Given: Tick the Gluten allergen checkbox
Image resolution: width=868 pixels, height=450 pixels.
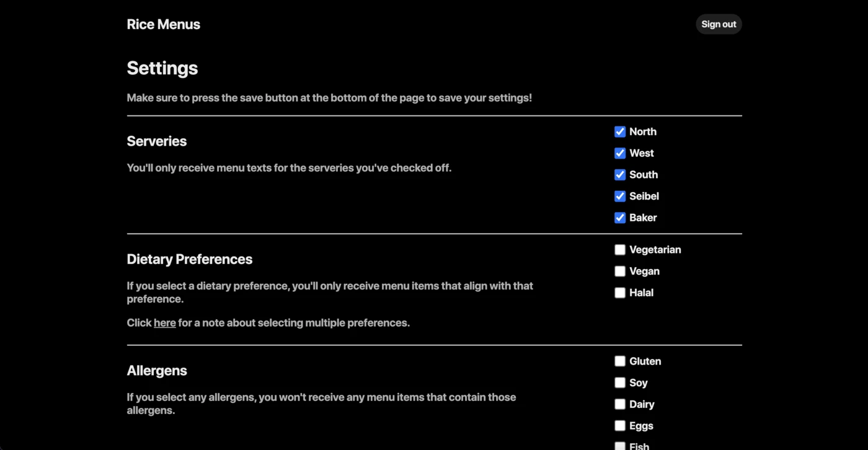Looking at the screenshot, I should click(620, 361).
